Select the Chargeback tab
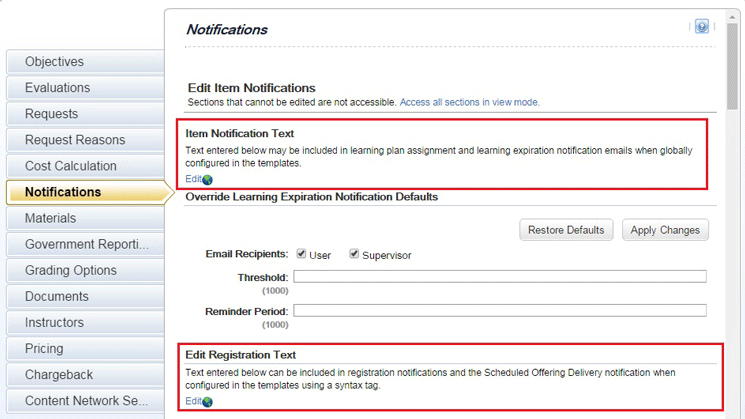The width and height of the screenshot is (745, 419). click(84, 374)
